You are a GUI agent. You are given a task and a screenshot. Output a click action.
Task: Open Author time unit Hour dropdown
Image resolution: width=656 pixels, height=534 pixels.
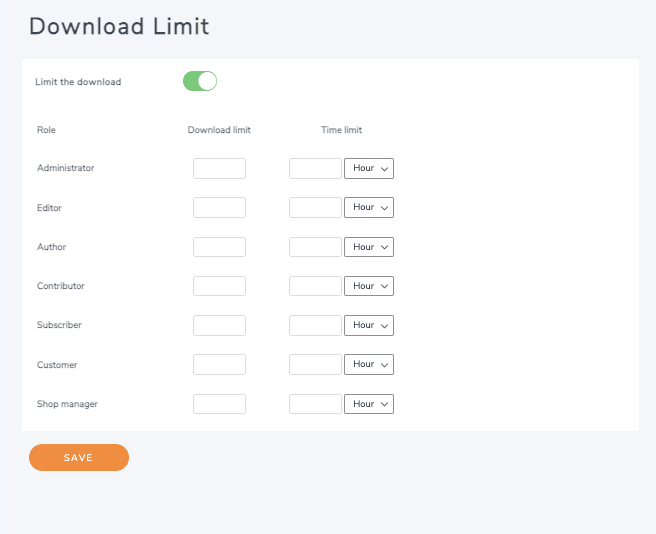369,247
